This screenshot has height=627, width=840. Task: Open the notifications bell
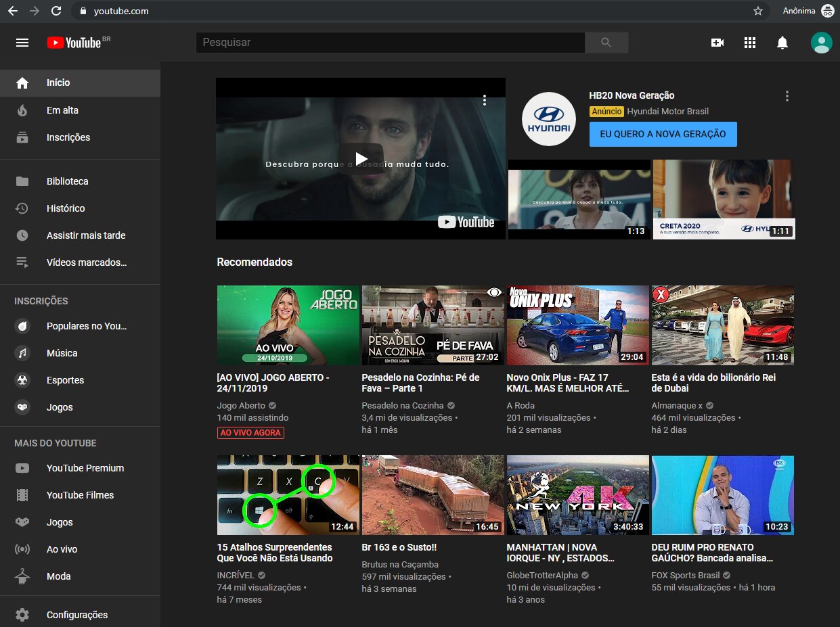pos(782,43)
